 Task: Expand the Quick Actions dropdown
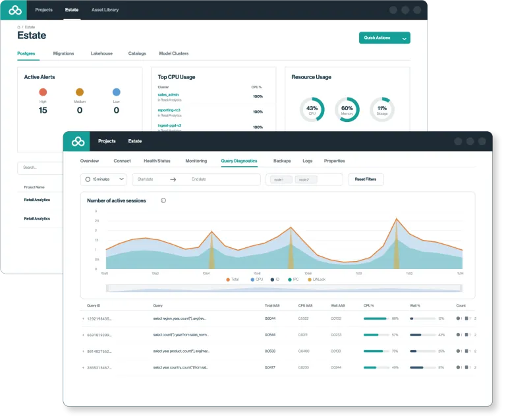[385, 38]
